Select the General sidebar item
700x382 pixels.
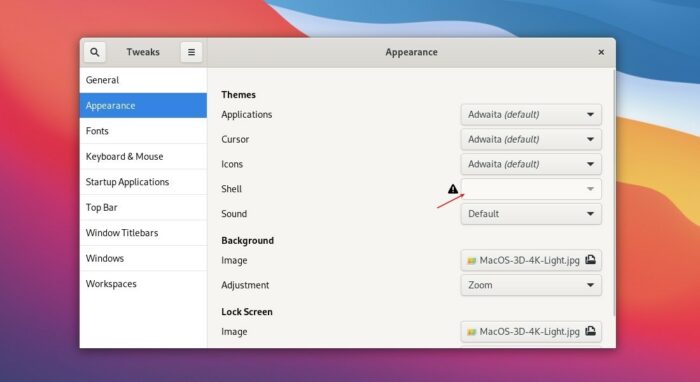[x=143, y=80]
